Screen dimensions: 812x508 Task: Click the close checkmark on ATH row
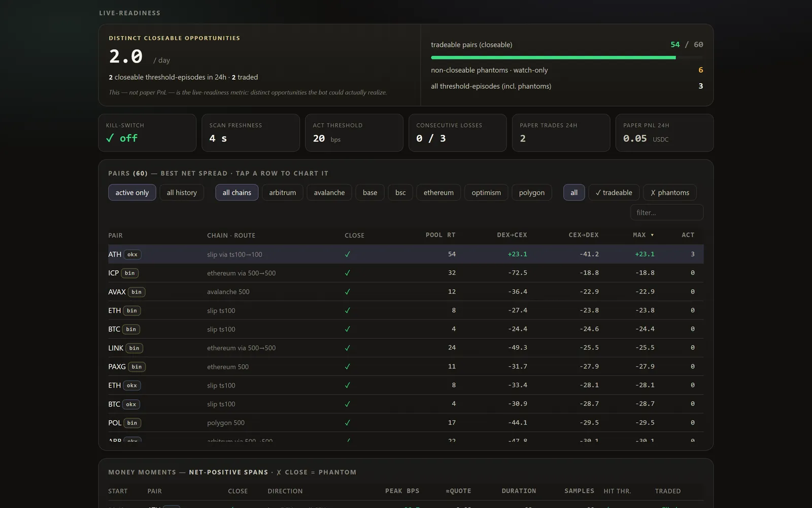pyautogui.click(x=348, y=255)
